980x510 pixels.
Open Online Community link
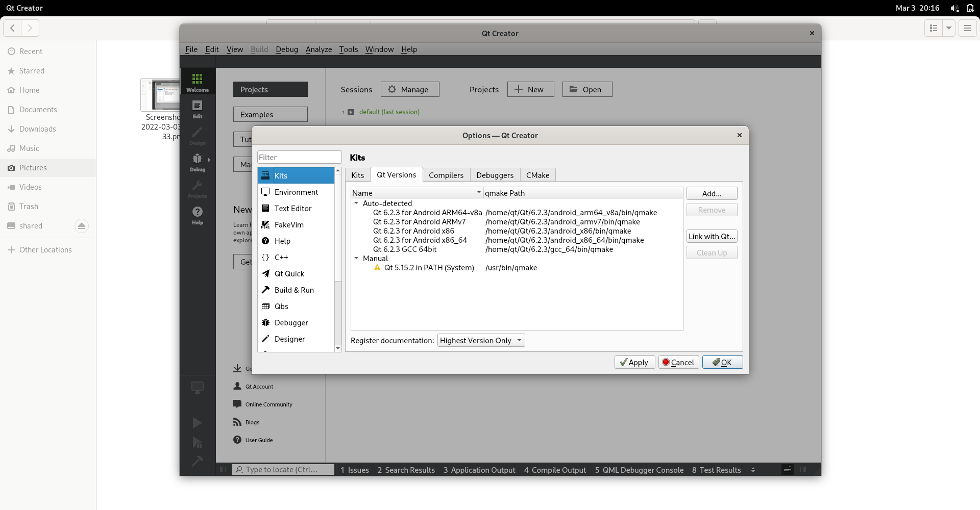pyautogui.click(x=268, y=404)
